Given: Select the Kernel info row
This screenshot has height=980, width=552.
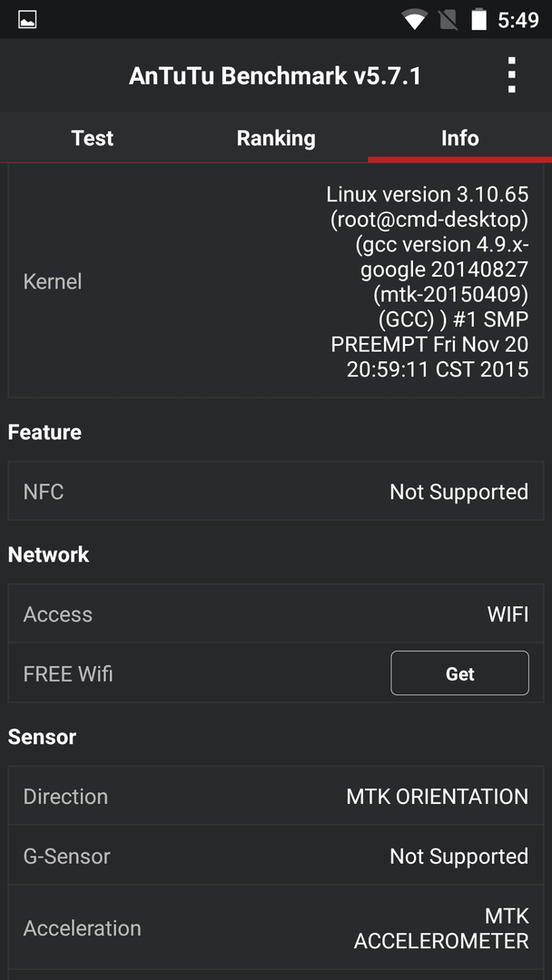Looking at the screenshot, I should (276, 281).
